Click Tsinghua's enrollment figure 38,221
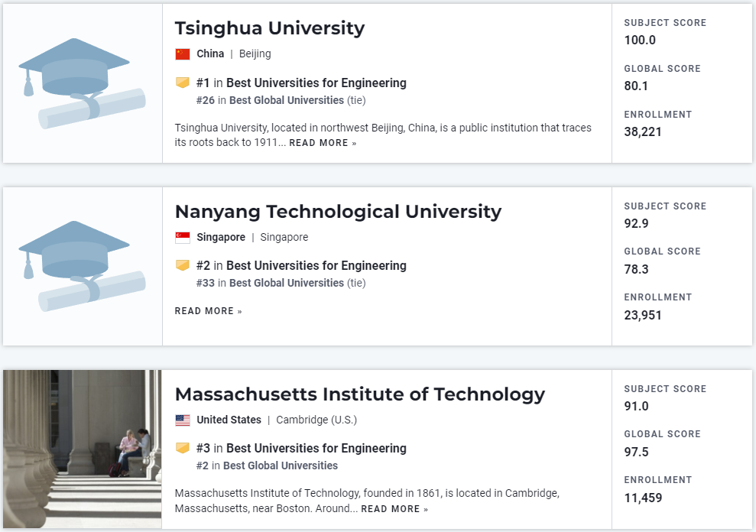This screenshot has height=532, width=756. point(643,131)
